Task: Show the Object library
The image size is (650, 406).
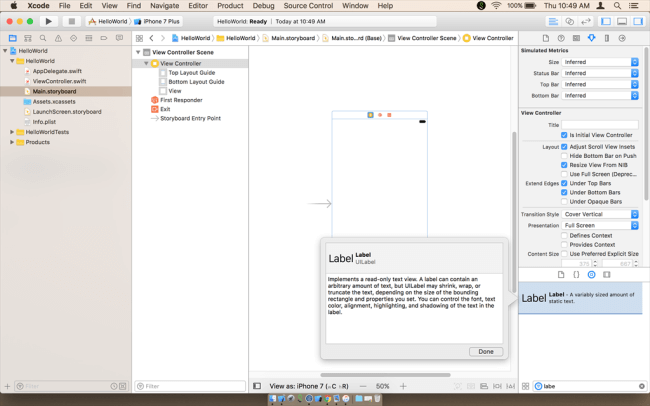Action: (x=592, y=275)
